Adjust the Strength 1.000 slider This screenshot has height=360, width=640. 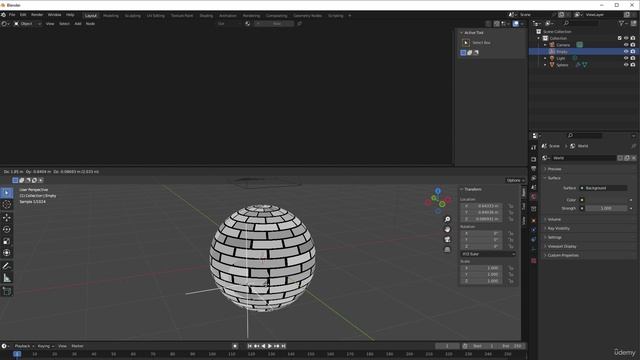pyautogui.click(x=606, y=208)
